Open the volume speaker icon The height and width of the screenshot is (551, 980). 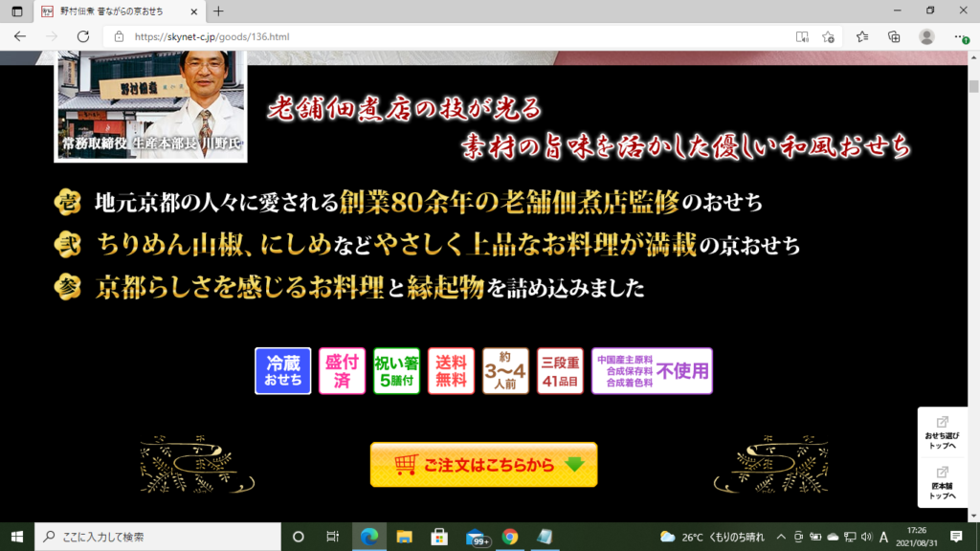click(x=866, y=537)
